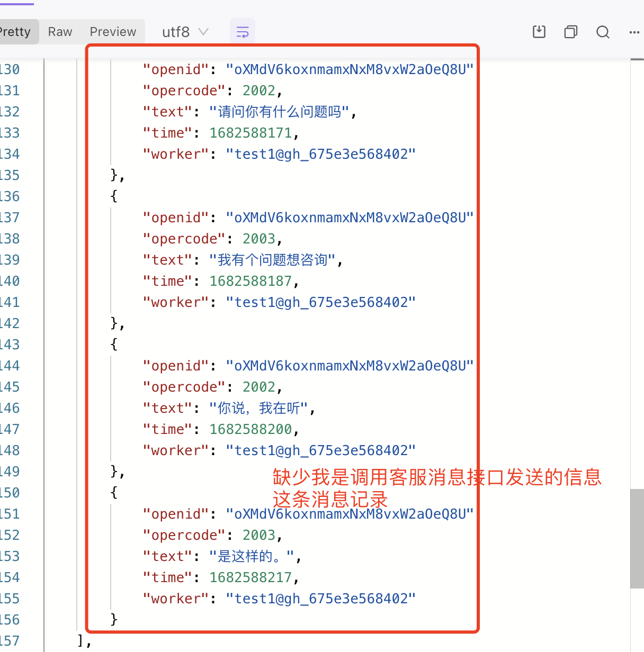Click the "text" key on line 132
This screenshot has width=644, height=652.
tap(167, 112)
